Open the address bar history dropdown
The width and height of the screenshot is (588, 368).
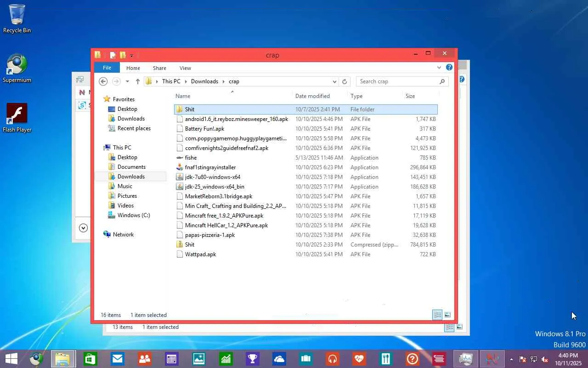[x=334, y=81]
